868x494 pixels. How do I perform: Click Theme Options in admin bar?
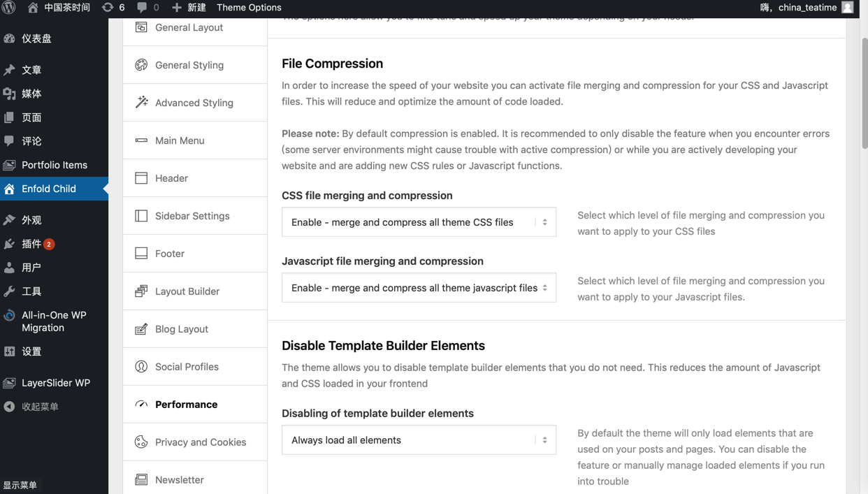pos(249,8)
